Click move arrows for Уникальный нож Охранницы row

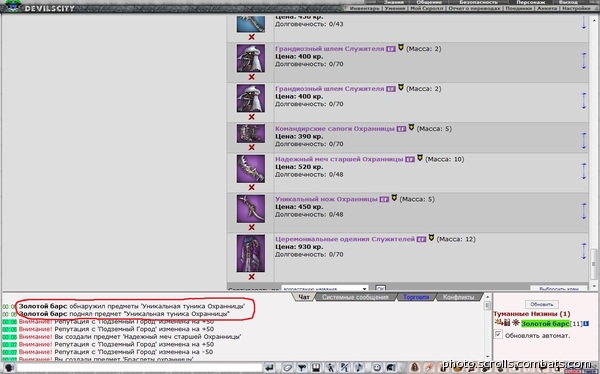[584, 212]
